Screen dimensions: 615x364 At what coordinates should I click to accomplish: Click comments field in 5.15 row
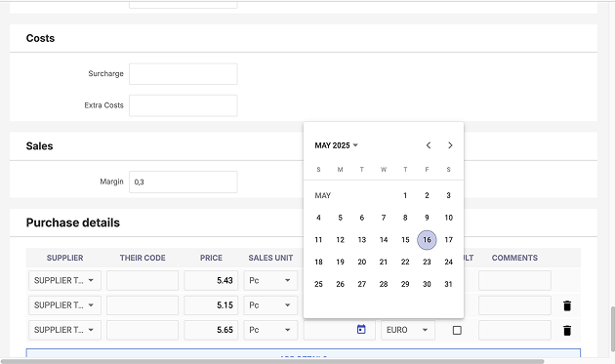tap(514, 305)
